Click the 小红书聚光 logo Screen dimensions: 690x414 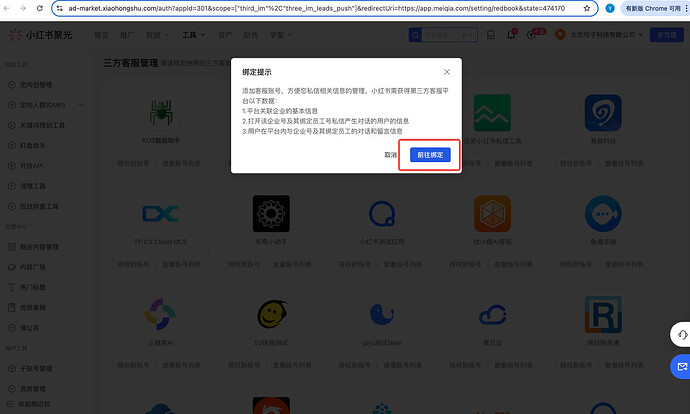tap(40, 35)
